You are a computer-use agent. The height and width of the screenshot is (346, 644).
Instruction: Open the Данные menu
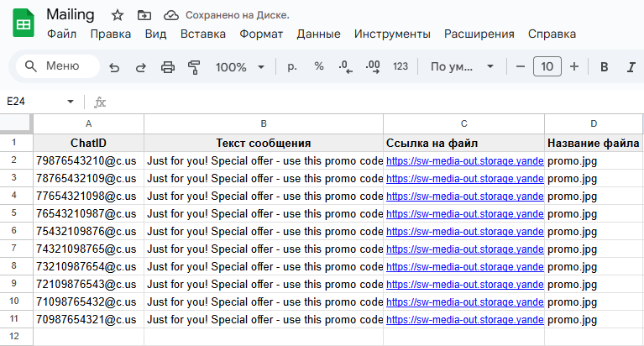point(318,34)
